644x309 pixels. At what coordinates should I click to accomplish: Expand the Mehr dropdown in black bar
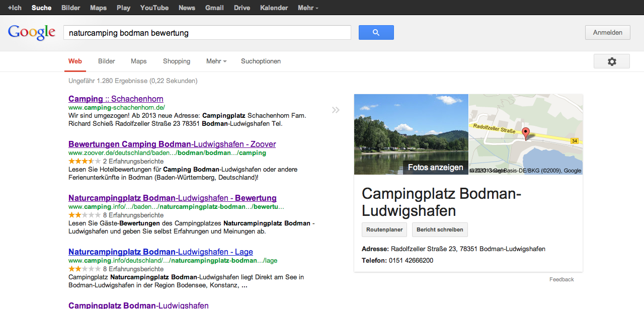(307, 8)
